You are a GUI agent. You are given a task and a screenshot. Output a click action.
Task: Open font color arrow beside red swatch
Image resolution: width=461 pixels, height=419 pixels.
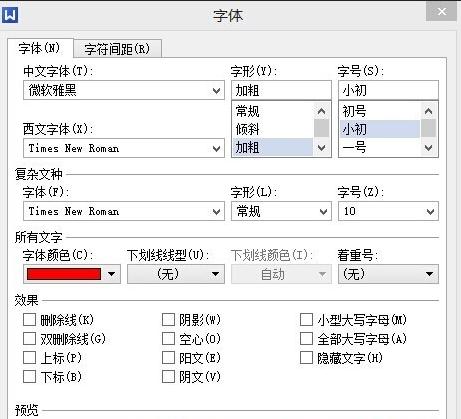111,274
